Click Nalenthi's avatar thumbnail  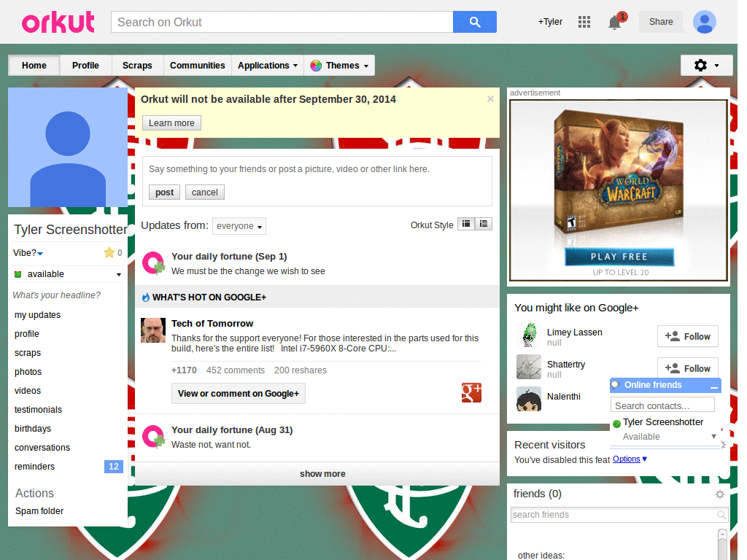529,399
